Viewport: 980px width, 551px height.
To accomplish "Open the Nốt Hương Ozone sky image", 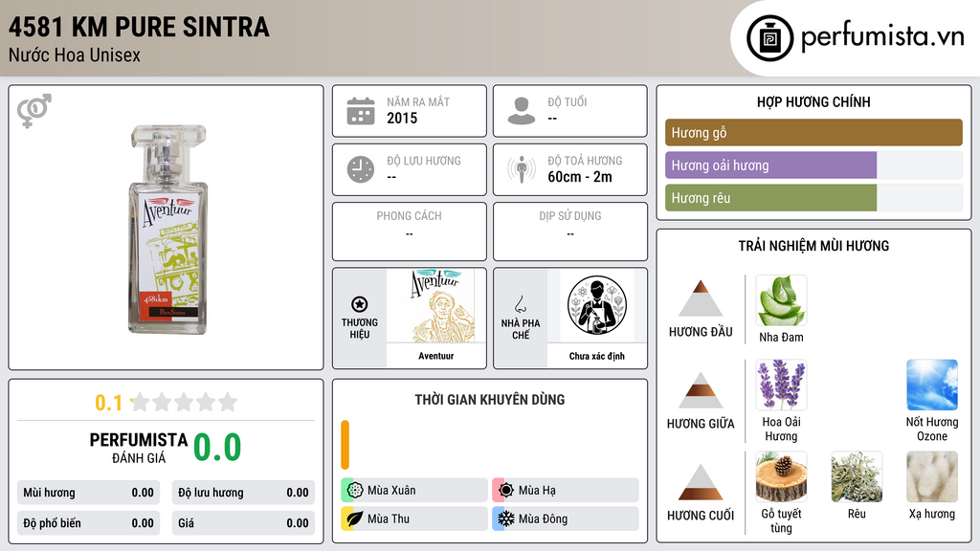I will pyautogui.click(x=932, y=385).
